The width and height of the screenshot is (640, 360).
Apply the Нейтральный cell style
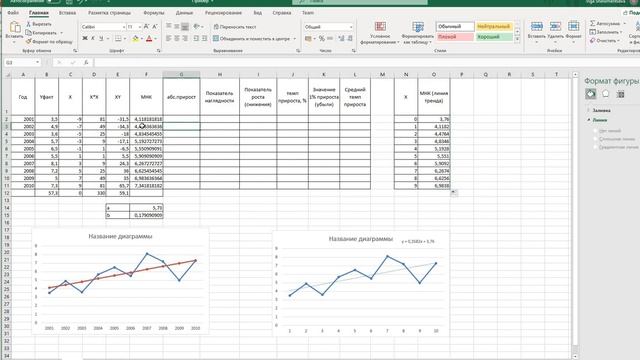tap(494, 27)
